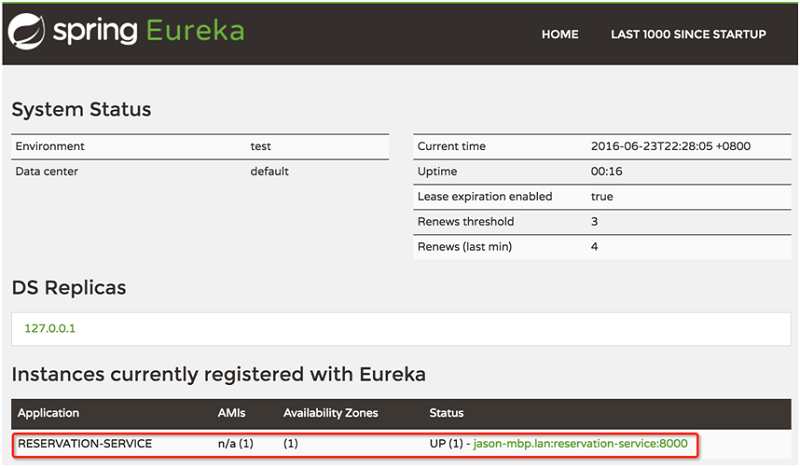Click the Spring leaf logo icon

point(26,33)
